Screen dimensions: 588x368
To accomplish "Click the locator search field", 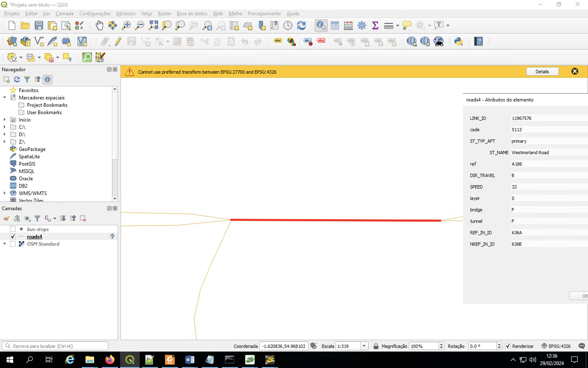I will tap(55, 346).
